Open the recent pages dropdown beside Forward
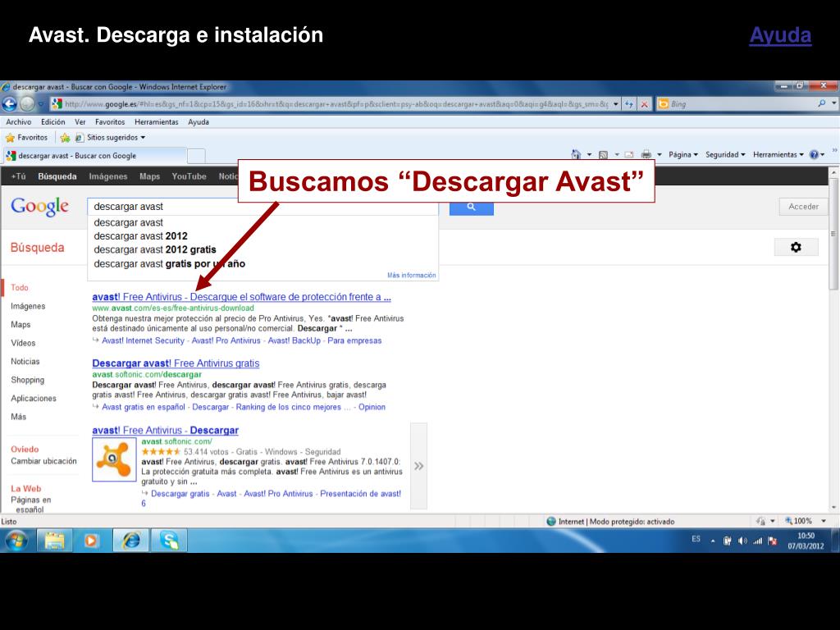The height and width of the screenshot is (630, 840). pos(41,104)
